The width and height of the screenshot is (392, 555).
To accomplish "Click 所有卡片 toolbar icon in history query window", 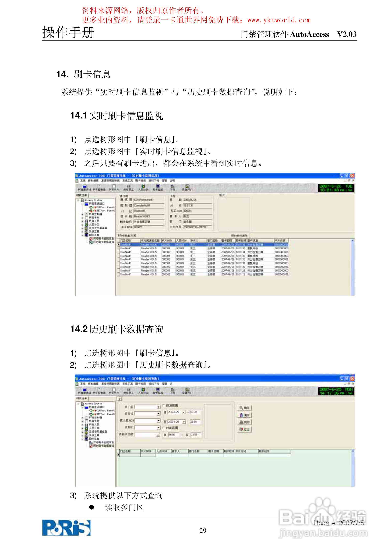I will click(114, 391).
